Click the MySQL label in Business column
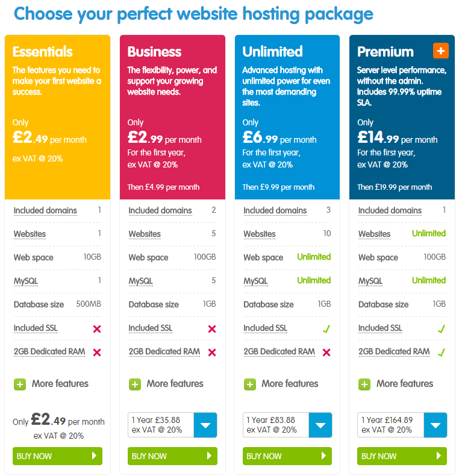Screen dimensions: 456x476 tap(140, 281)
